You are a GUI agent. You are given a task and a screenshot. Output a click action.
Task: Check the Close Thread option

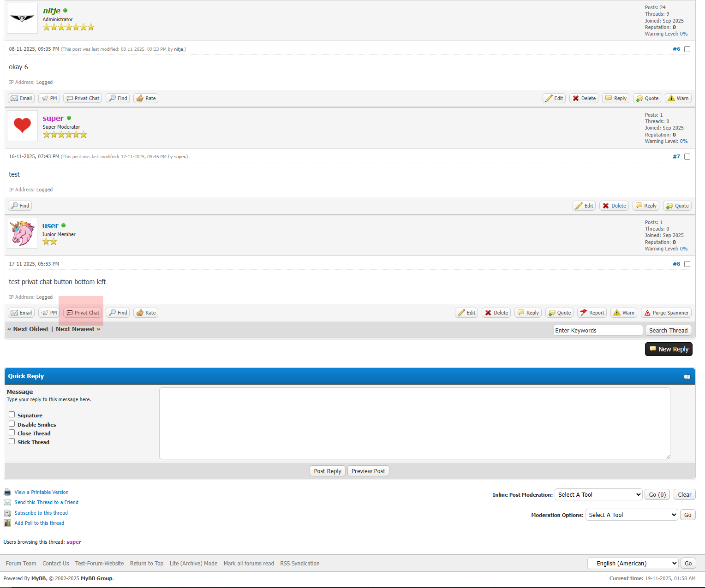pos(12,433)
